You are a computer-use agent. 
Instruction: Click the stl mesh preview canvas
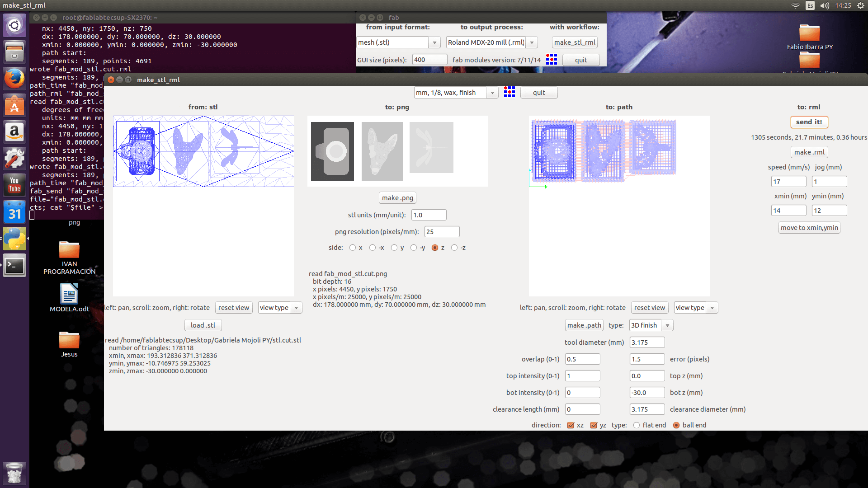203,206
